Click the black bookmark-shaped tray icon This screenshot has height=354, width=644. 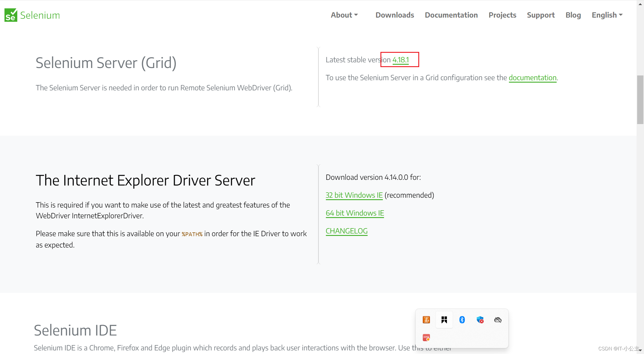click(444, 320)
